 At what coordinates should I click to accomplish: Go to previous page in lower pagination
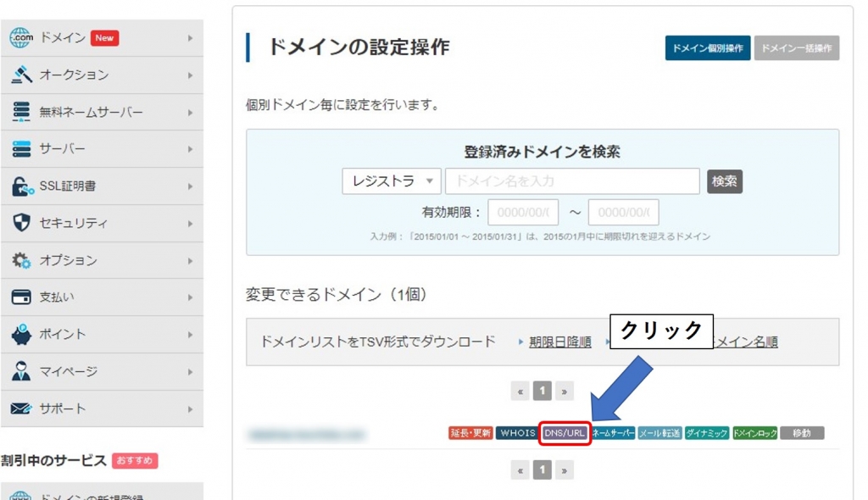(x=520, y=470)
